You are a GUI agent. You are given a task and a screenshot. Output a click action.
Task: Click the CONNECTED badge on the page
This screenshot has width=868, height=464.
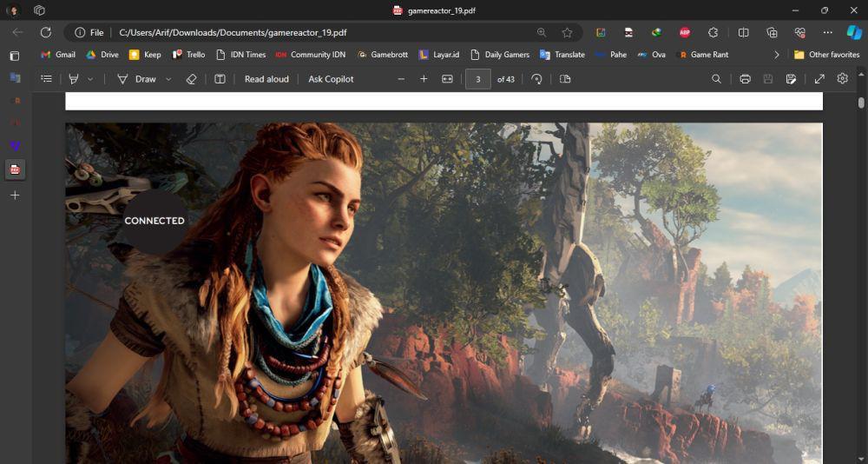tap(155, 221)
